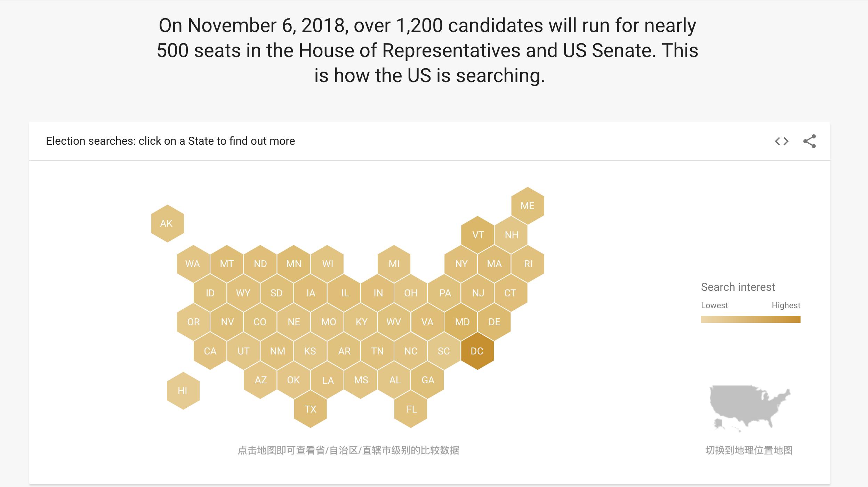Viewport: 868px width, 487px height.
Task: Click the Maine ME hexagon
Action: [x=528, y=206]
